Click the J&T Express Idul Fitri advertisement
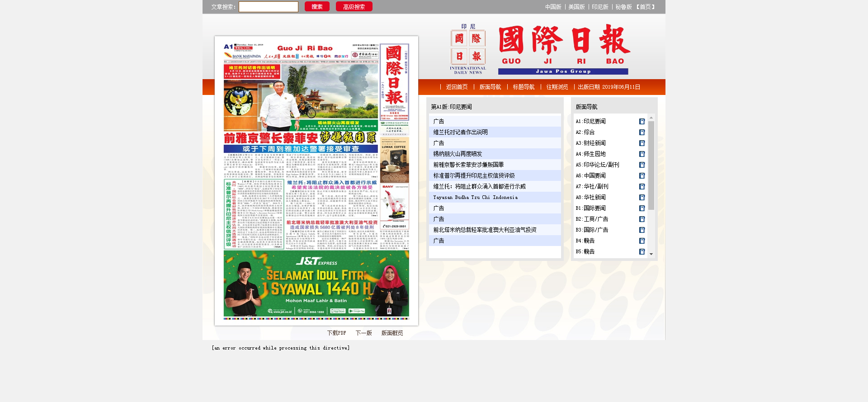 coord(316,284)
